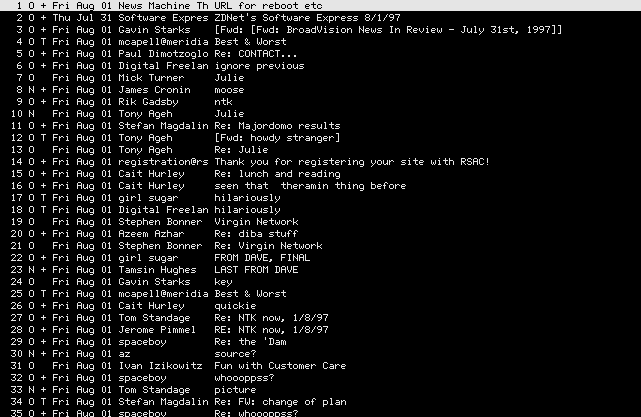Open Rik Gadsby's ntk message

tap(320, 102)
